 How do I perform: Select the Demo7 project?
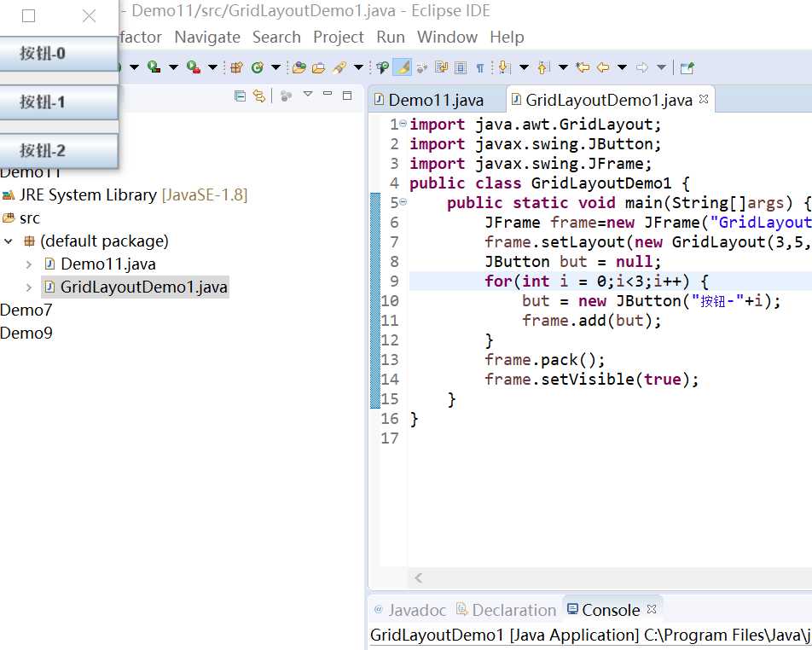26,310
